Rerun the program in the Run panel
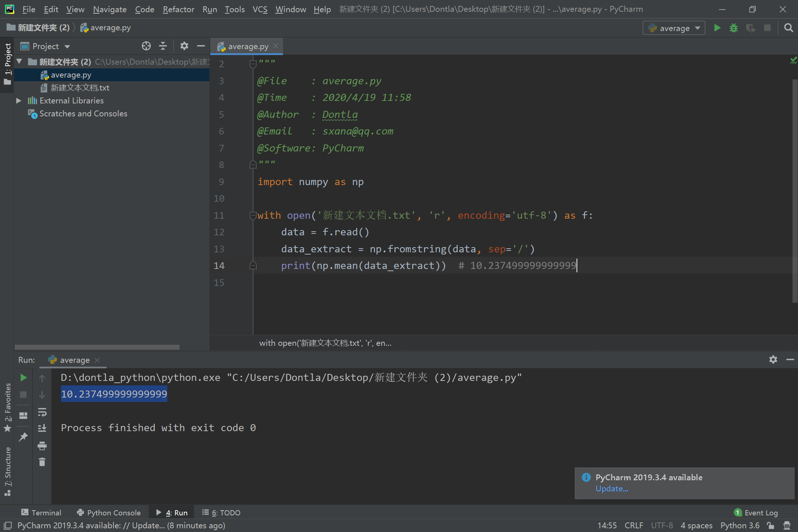798x532 pixels. pos(23,377)
